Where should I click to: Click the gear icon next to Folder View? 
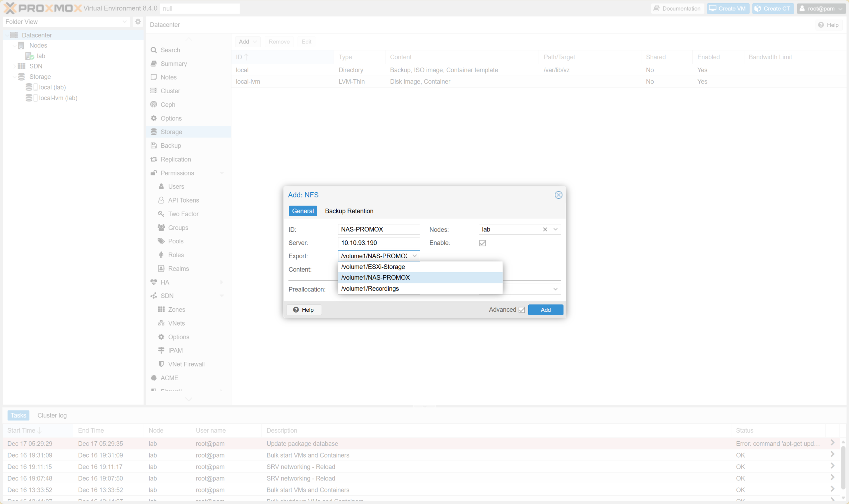coord(138,22)
